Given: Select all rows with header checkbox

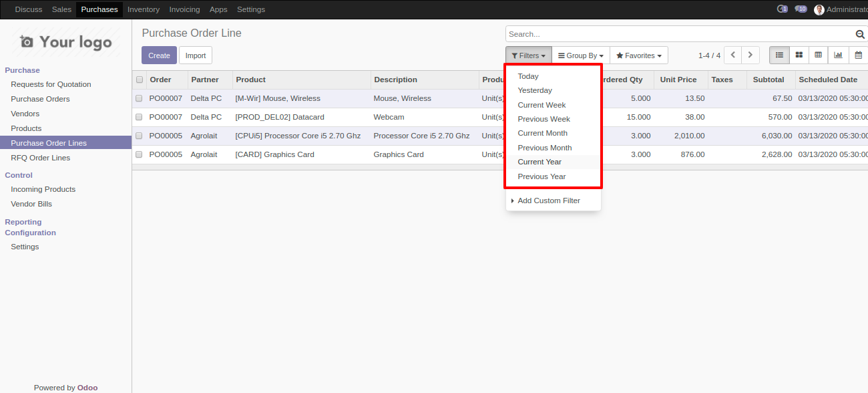Looking at the screenshot, I should click(x=140, y=80).
